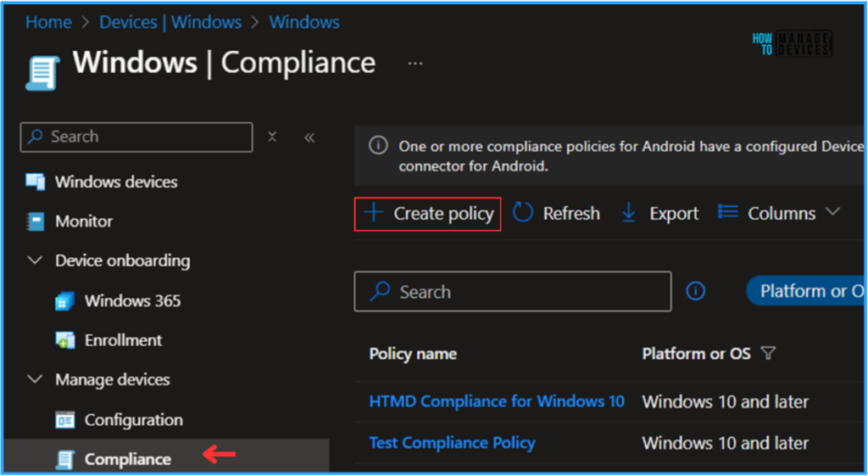This screenshot has height=476, width=868.
Task: Open the Home breadcrumb link
Action: click(x=48, y=22)
